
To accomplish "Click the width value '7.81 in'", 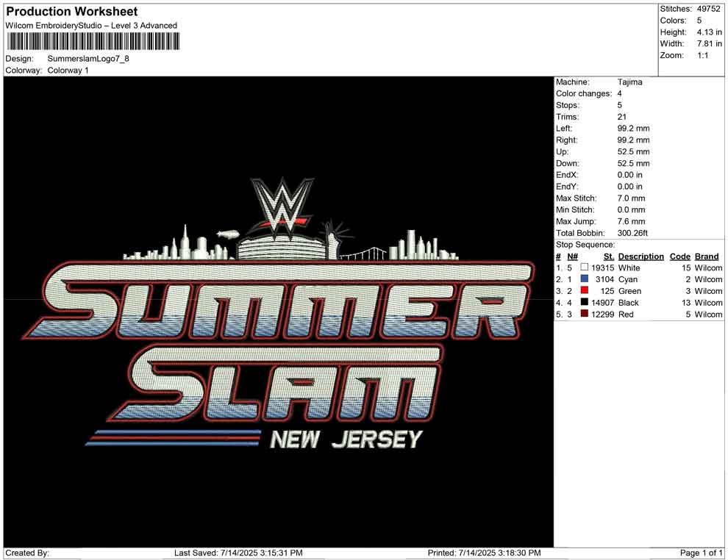I will 709,43.
